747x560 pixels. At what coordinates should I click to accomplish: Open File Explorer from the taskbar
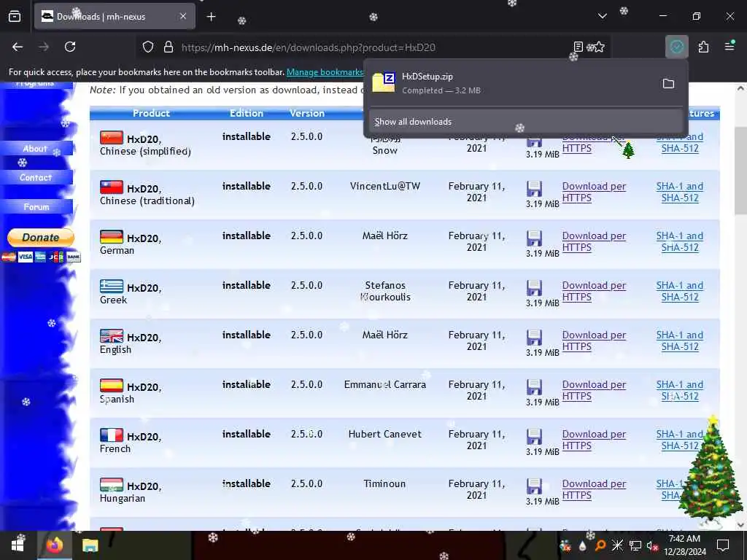90,545
